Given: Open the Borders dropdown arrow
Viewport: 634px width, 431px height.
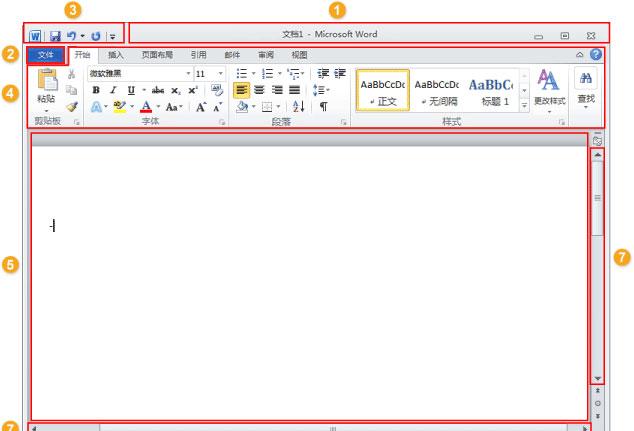Looking at the screenshot, I should coord(279,107).
